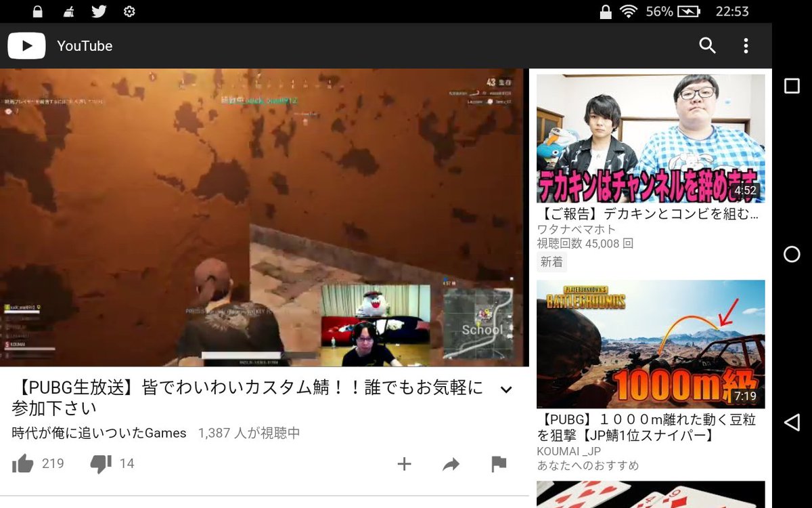Tap settings gear icon in status bar
Image resolution: width=812 pixels, height=508 pixels.
click(x=129, y=11)
